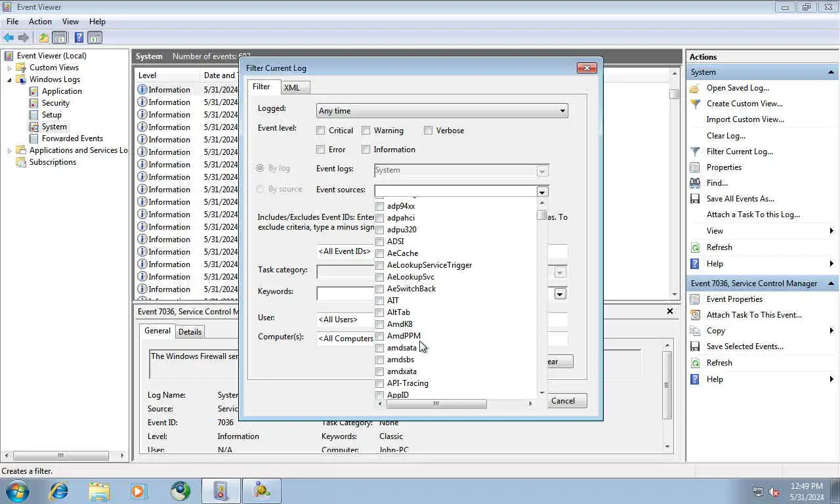Open Internet Explorer from the taskbar
This screenshot has width=840, height=504.
[59, 491]
